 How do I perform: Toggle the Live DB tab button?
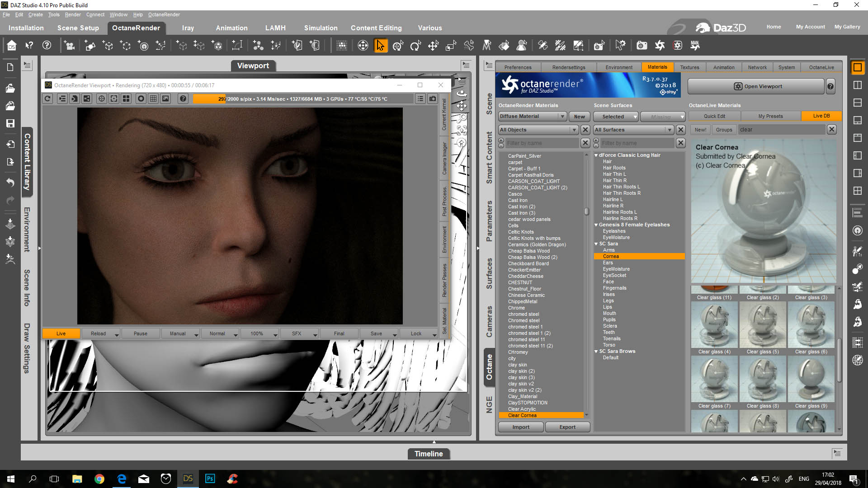click(821, 116)
